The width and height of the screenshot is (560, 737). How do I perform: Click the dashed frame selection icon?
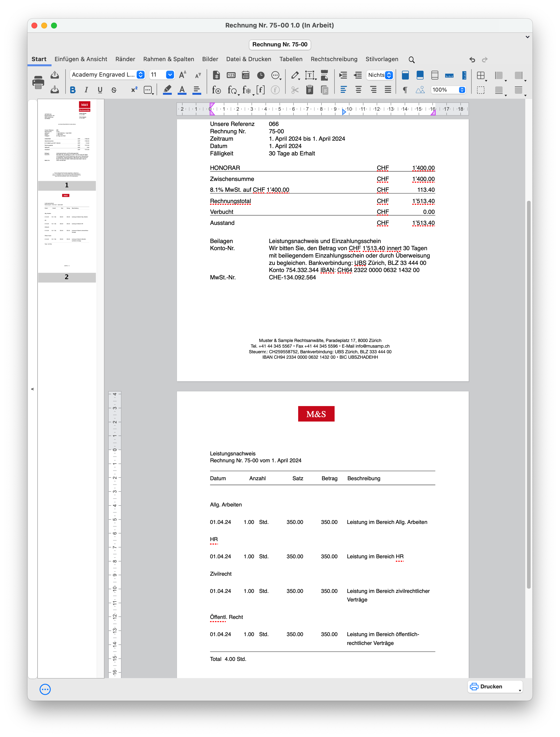point(481,90)
